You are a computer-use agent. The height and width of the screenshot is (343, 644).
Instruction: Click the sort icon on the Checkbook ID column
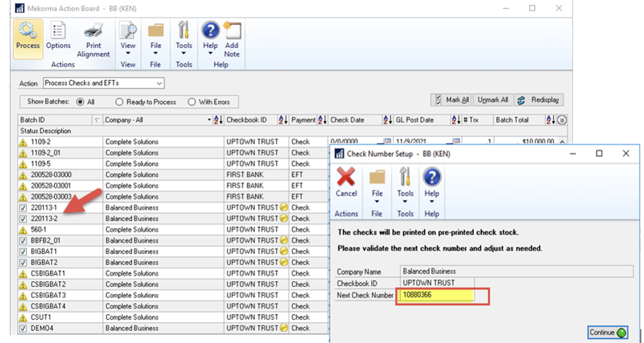point(283,120)
